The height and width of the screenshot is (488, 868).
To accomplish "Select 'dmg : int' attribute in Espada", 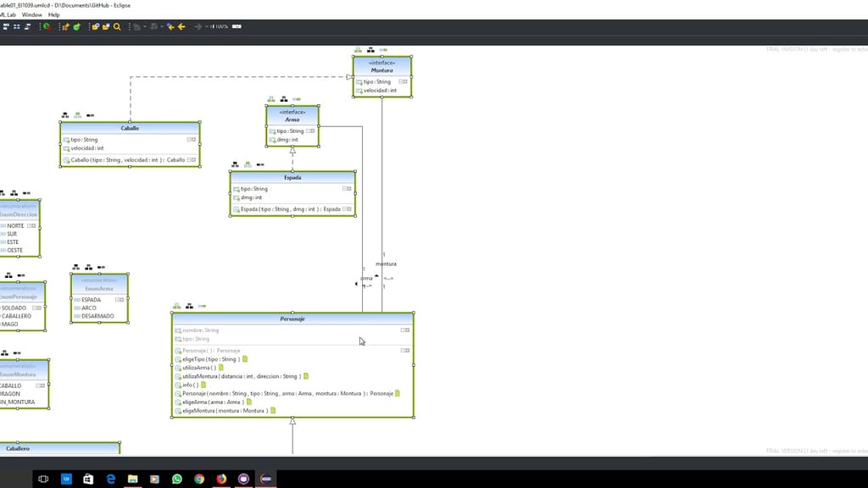I will (251, 197).
